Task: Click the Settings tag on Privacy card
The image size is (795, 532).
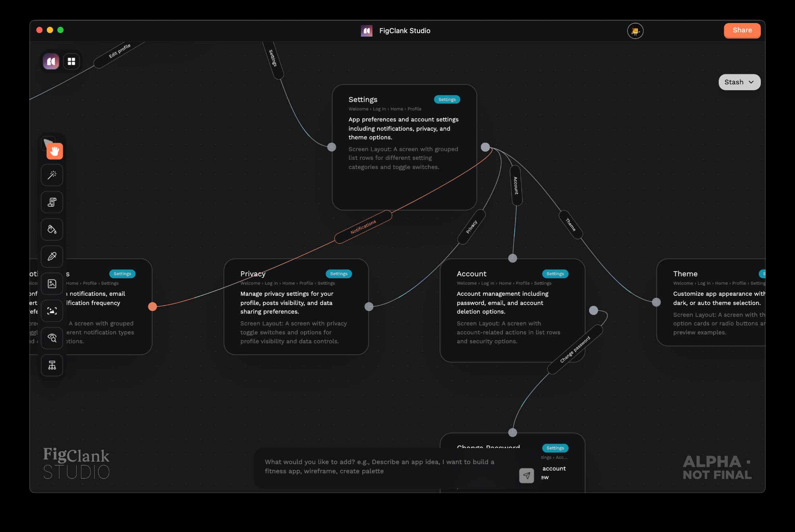Action: click(338, 274)
